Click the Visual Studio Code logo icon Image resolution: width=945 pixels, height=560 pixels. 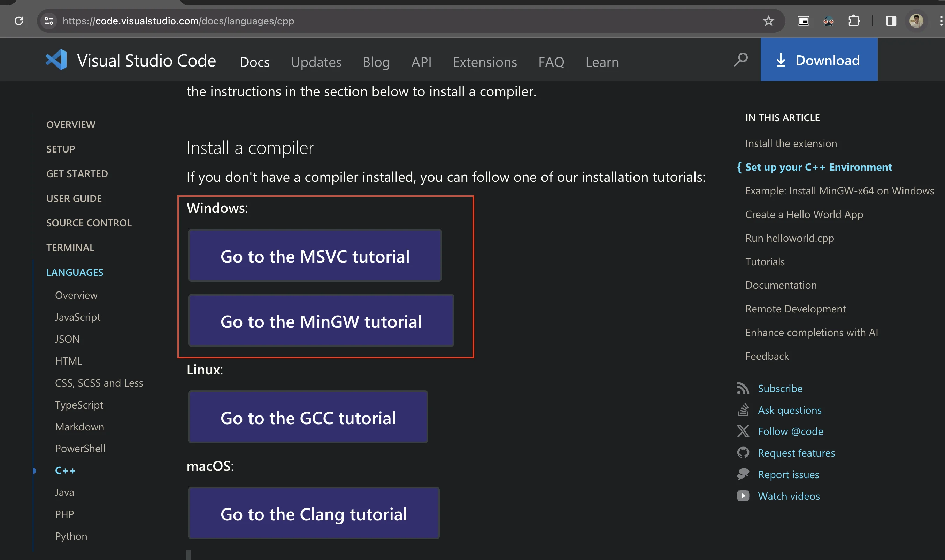(56, 60)
